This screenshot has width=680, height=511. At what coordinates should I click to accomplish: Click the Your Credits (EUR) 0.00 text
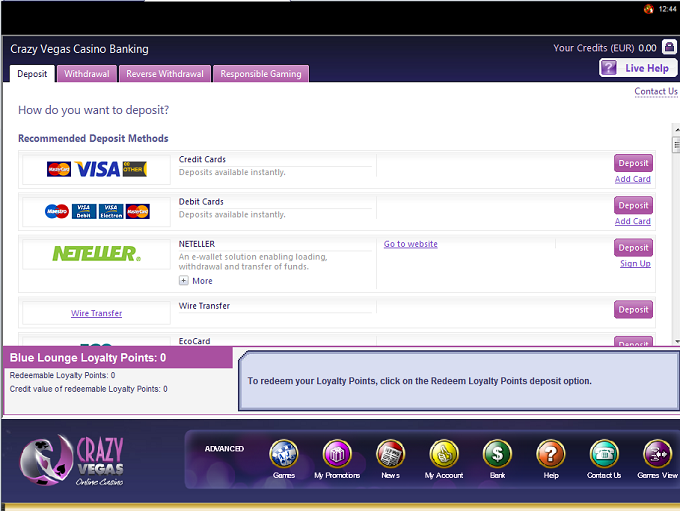pos(605,48)
